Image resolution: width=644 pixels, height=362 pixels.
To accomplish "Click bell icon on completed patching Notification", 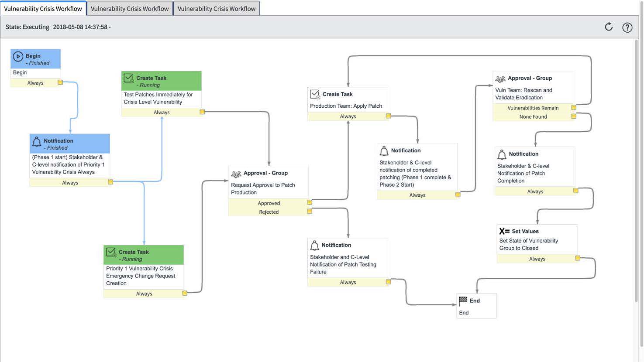I will [x=384, y=151].
